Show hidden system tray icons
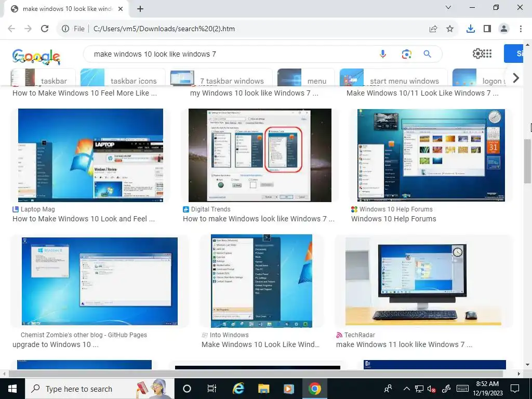The width and height of the screenshot is (532, 399). point(406,389)
